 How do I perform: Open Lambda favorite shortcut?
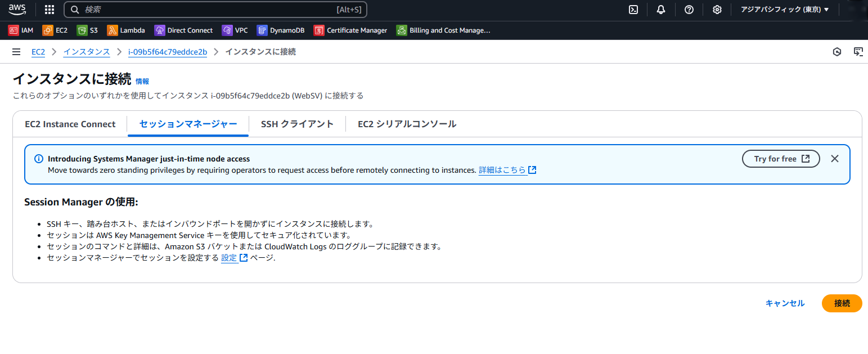(126, 30)
